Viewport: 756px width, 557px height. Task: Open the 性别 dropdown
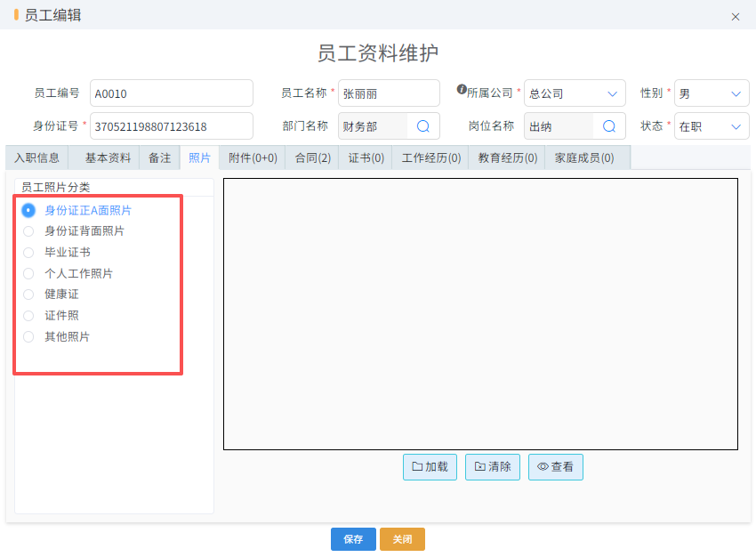point(712,93)
